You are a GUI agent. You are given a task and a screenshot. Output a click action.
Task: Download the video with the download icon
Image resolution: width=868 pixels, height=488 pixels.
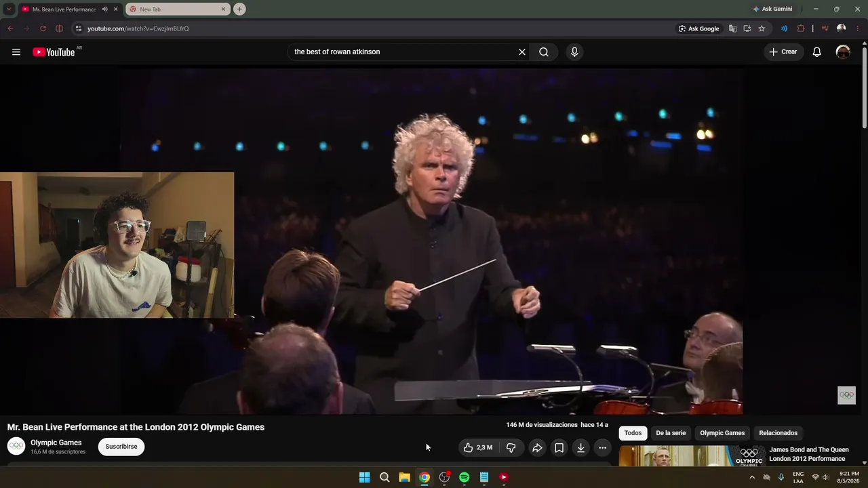580,447
